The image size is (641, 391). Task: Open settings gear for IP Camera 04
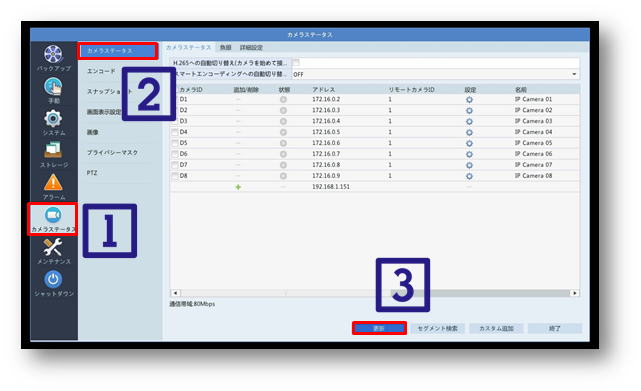469,133
